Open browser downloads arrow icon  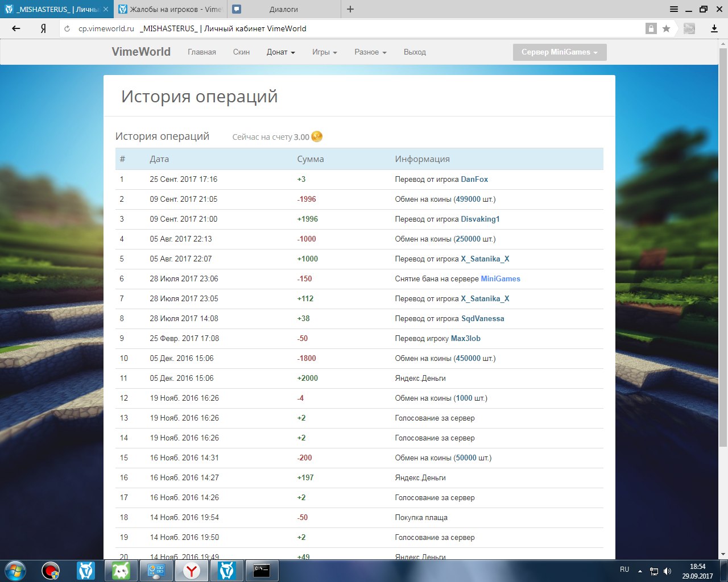click(x=714, y=28)
